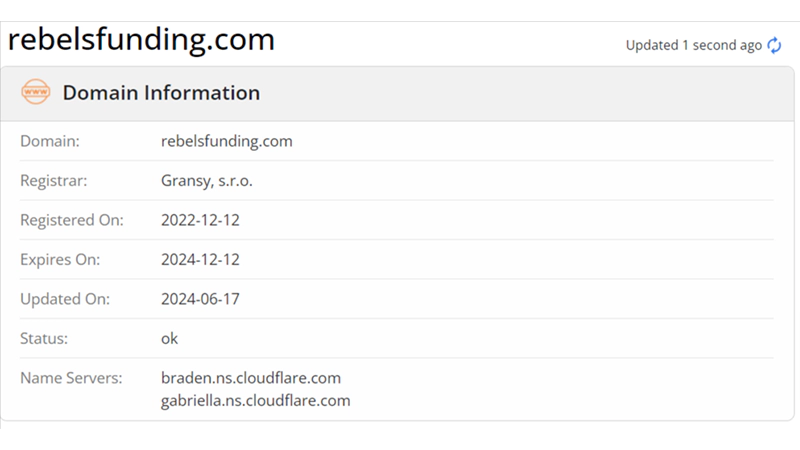Click the 'Updated On:' label
800x450 pixels.
point(65,299)
